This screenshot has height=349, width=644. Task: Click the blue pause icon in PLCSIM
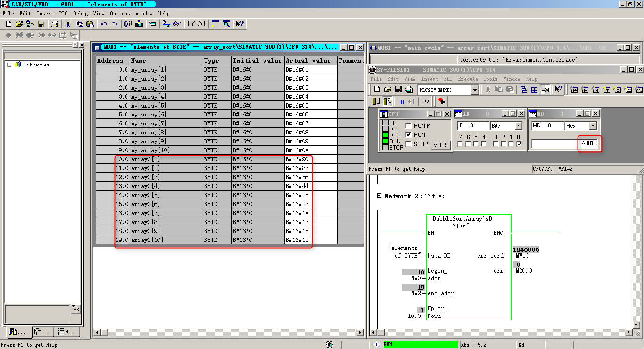(402, 101)
